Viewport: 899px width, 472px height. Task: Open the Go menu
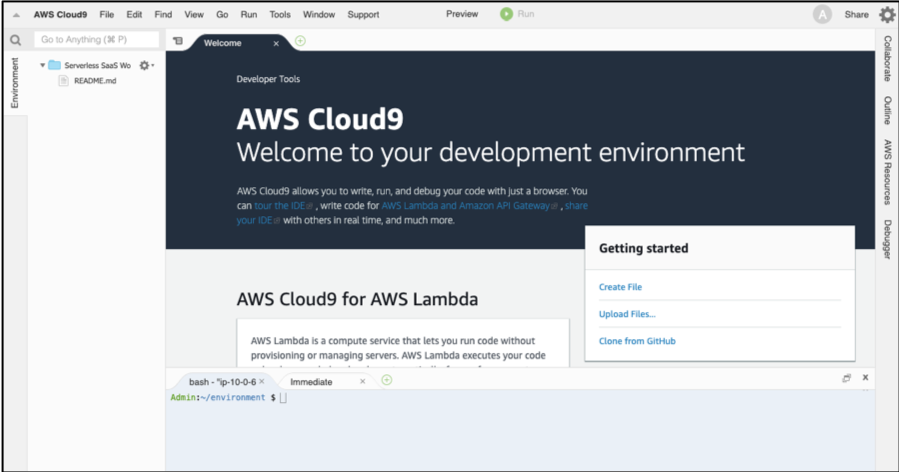coord(222,14)
